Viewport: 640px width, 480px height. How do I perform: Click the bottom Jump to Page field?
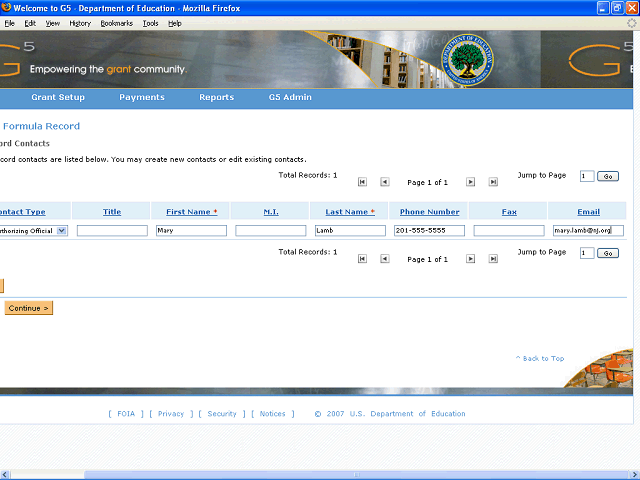tap(587, 253)
